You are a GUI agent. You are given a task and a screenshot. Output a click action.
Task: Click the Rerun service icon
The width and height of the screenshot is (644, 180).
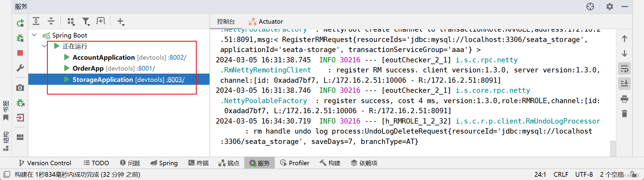(20, 23)
